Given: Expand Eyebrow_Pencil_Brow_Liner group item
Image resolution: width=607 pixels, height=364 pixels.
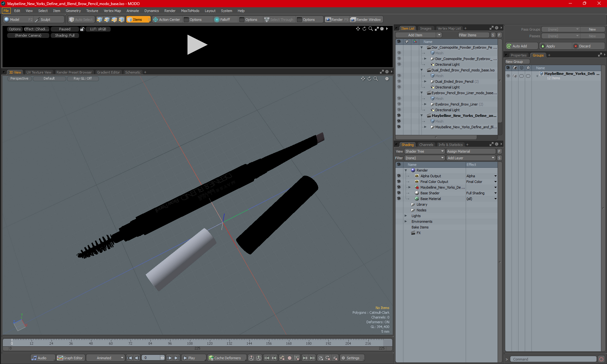Looking at the screenshot, I should [x=425, y=104].
